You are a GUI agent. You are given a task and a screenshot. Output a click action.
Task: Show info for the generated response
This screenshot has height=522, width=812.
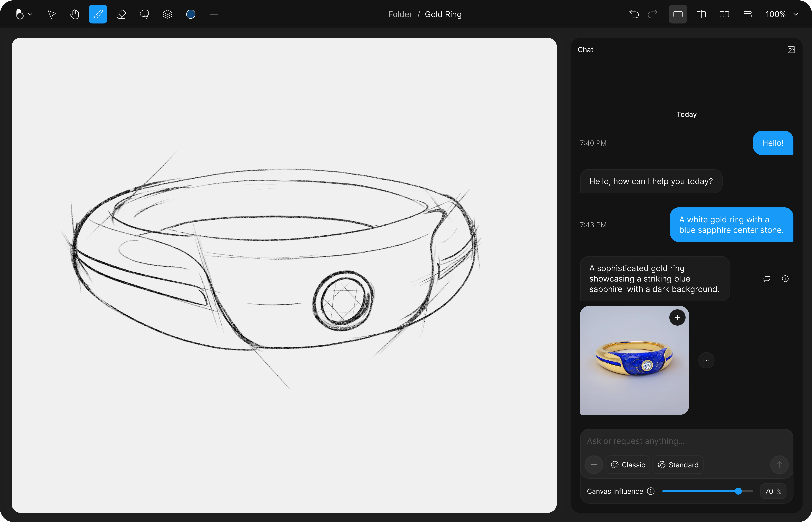coord(785,279)
